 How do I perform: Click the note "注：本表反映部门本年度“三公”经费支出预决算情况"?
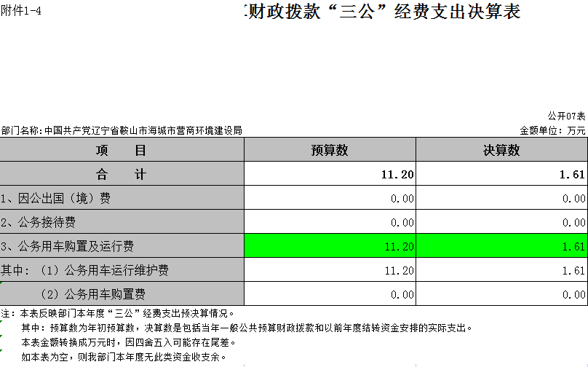pyautogui.click(x=117, y=313)
